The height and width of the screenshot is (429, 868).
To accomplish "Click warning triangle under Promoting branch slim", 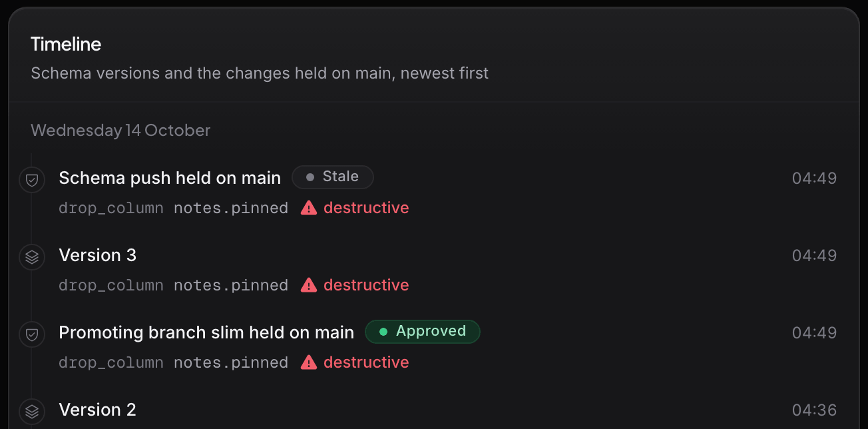I will (x=308, y=362).
